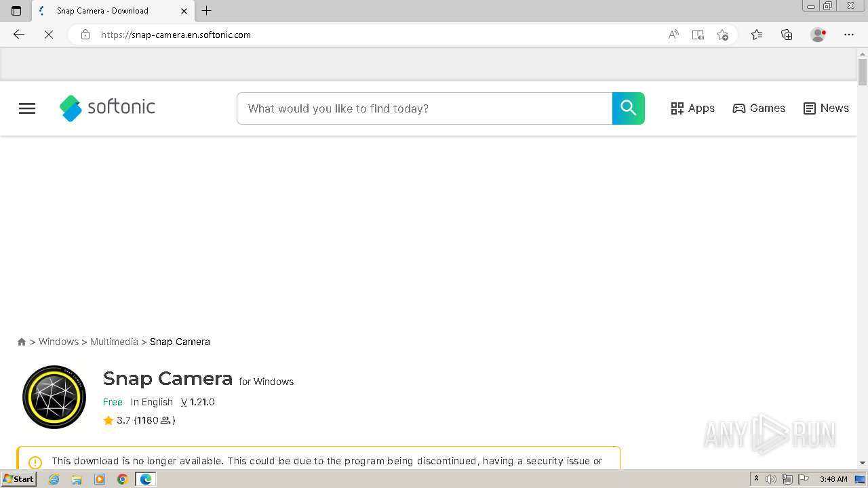Open the browser profile menu
Image resolution: width=868 pixels, height=488 pixels.
[818, 35]
